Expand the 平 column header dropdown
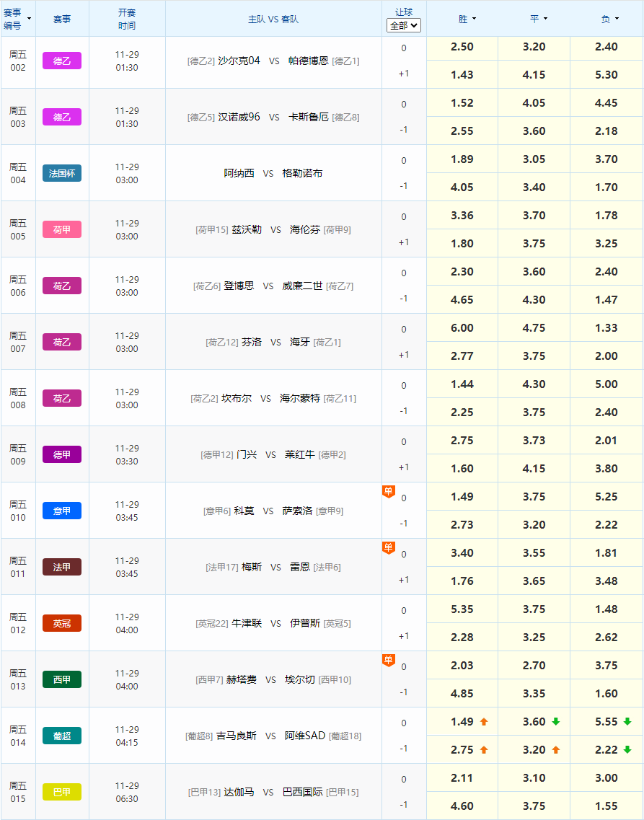 coord(545,19)
